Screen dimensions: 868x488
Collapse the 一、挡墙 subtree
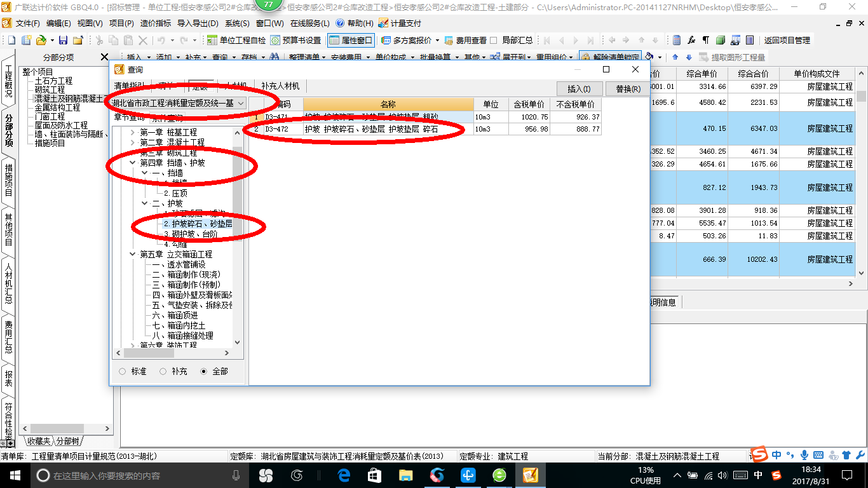coord(144,173)
